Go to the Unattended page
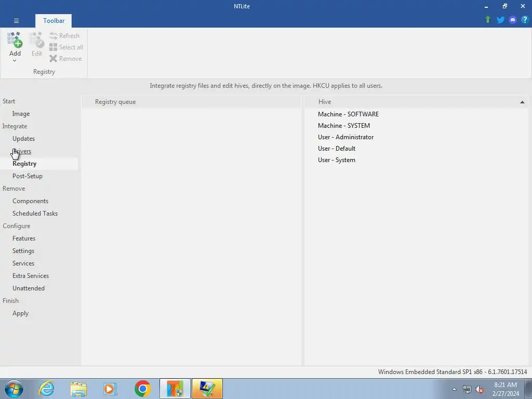 click(29, 288)
